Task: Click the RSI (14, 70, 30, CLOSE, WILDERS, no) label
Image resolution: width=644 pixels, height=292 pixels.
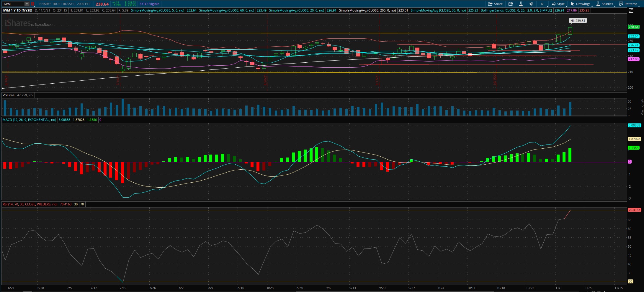Action: 30,204
